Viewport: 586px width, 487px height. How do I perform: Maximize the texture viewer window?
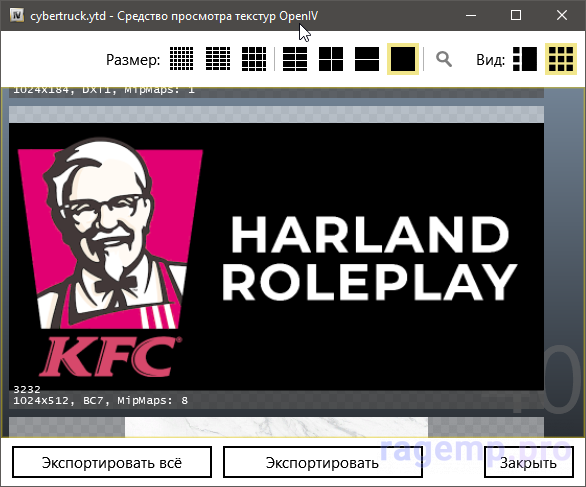[516, 15]
